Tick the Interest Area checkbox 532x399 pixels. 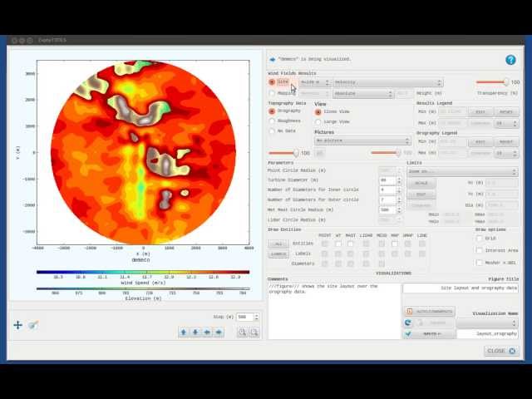click(x=479, y=250)
